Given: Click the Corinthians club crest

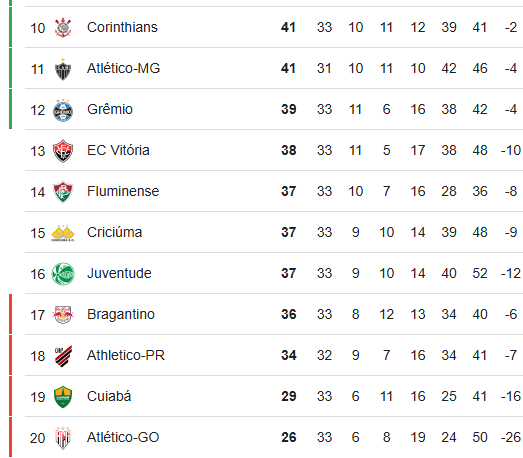Looking at the screenshot, I should pos(63,28).
